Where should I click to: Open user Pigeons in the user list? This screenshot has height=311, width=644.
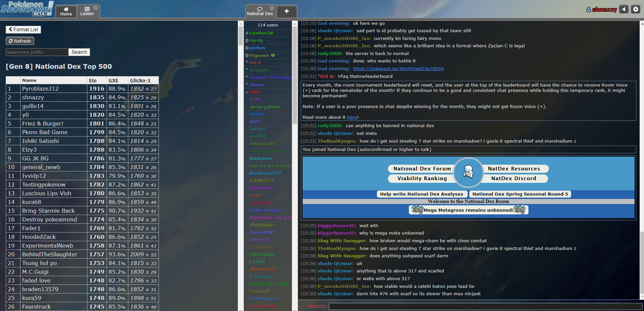coord(268,55)
